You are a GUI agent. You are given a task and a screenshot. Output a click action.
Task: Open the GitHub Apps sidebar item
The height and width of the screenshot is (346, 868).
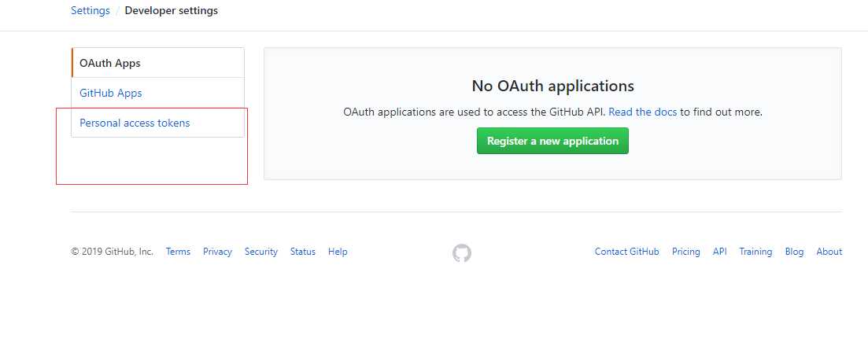157,93
